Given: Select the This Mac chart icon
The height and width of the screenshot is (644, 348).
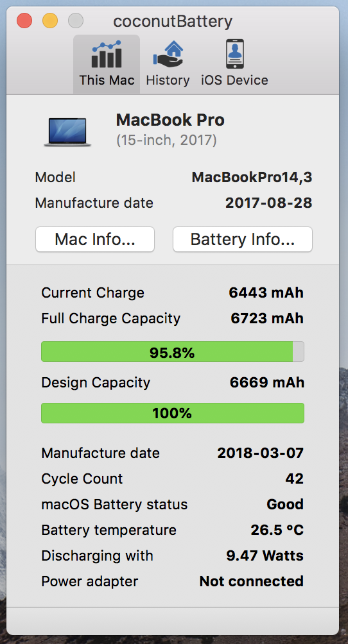Looking at the screenshot, I should (x=107, y=54).
